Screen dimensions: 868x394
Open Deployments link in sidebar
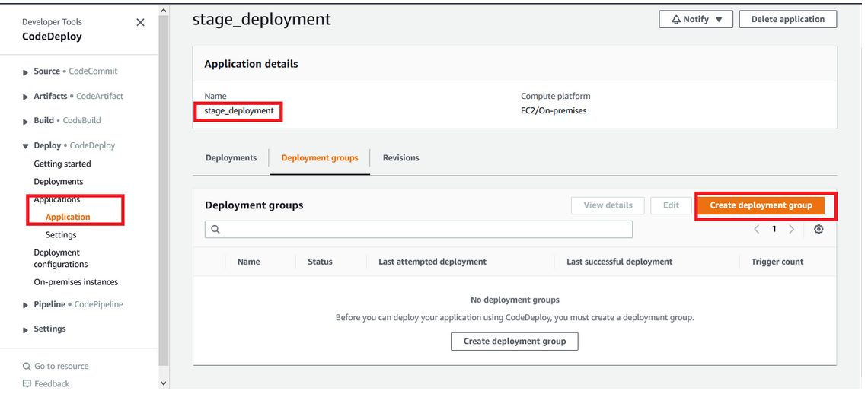point(58,182)
